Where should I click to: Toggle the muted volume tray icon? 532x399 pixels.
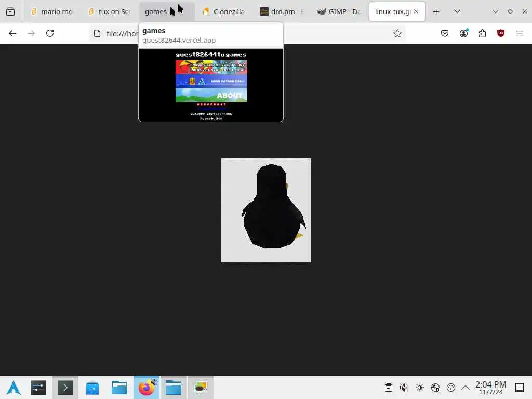404,388
